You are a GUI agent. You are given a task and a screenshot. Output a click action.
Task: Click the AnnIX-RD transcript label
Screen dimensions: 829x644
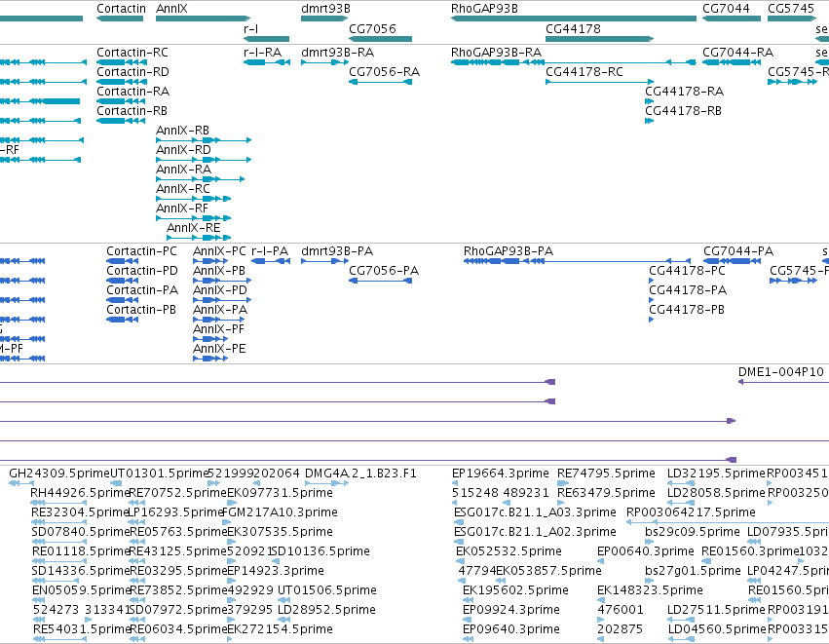tap(183, 150)
